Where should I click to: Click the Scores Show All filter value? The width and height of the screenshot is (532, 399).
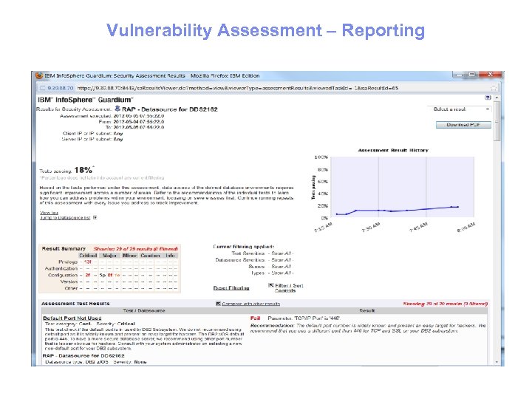pos(282,266)
